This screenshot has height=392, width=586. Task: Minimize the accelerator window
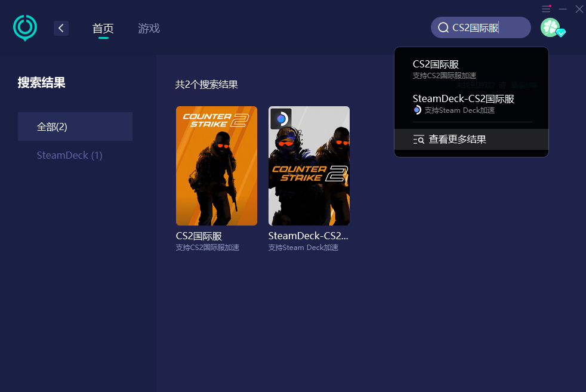tap(563, 9)
